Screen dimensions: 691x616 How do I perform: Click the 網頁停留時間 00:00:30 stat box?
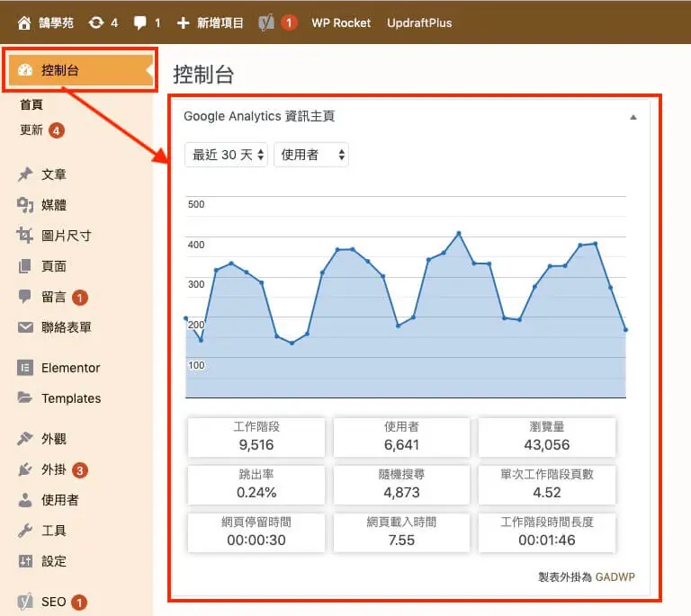coord(256,532)
